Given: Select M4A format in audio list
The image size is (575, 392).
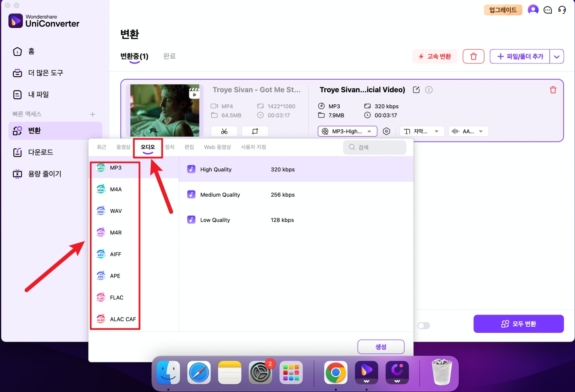Looking at the screenshot, I should tap(134, 189).
